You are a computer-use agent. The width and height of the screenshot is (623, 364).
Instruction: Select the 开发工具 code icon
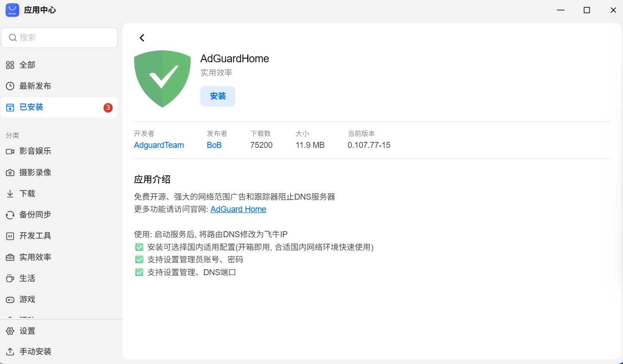click(x=10, y=236)
